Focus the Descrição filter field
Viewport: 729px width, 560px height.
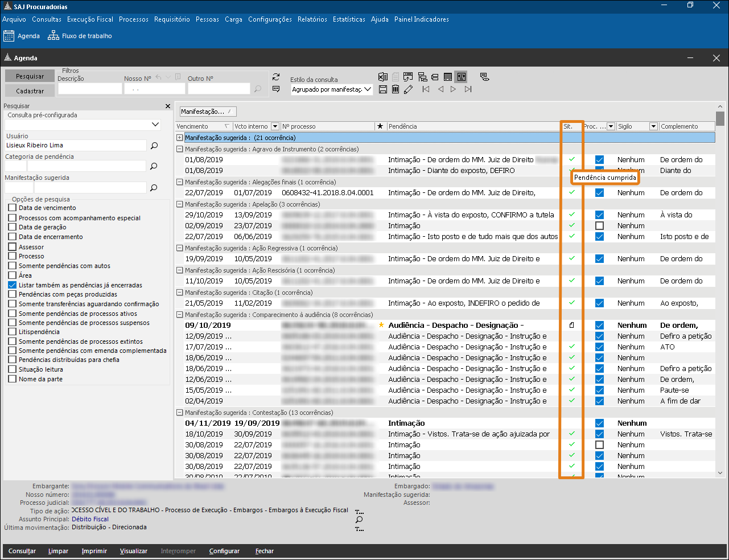(90, 89)
